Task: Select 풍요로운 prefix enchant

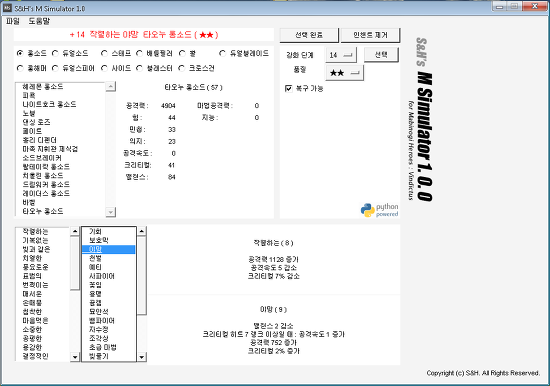Action: (x=35, y=267)
